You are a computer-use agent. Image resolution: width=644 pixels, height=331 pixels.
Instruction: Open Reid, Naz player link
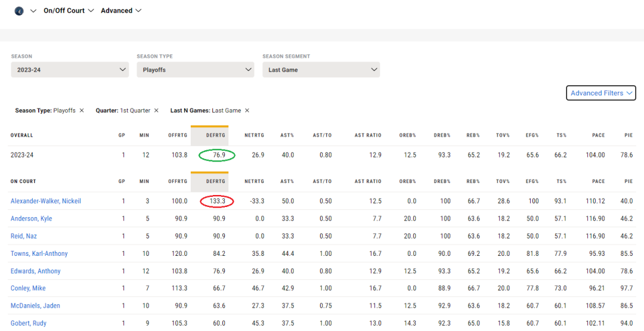tap(24, 236)
